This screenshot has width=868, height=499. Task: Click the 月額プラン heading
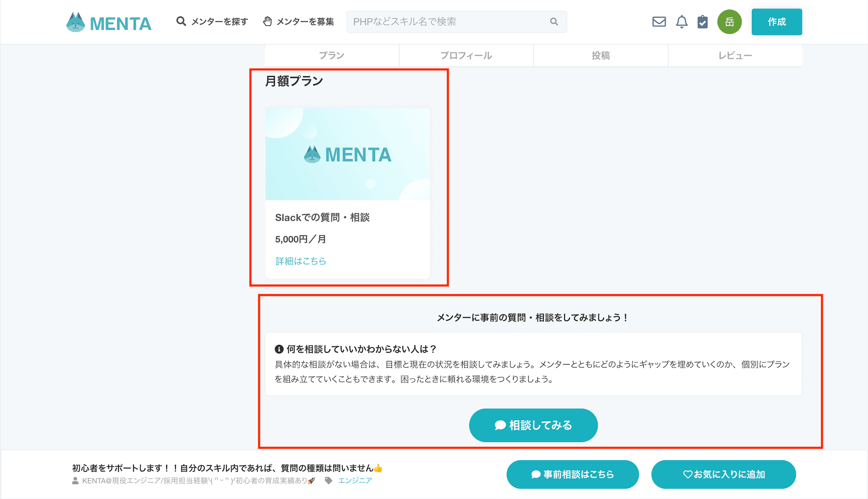(294, 81)
